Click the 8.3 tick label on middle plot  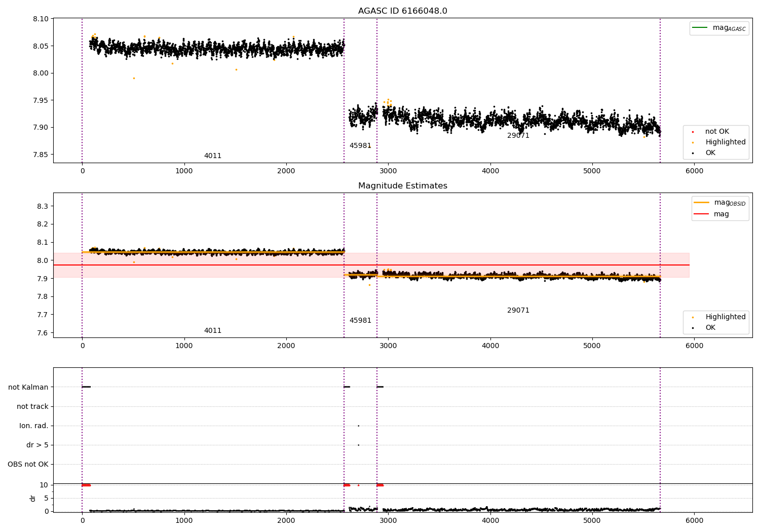(x=43, y=207)
